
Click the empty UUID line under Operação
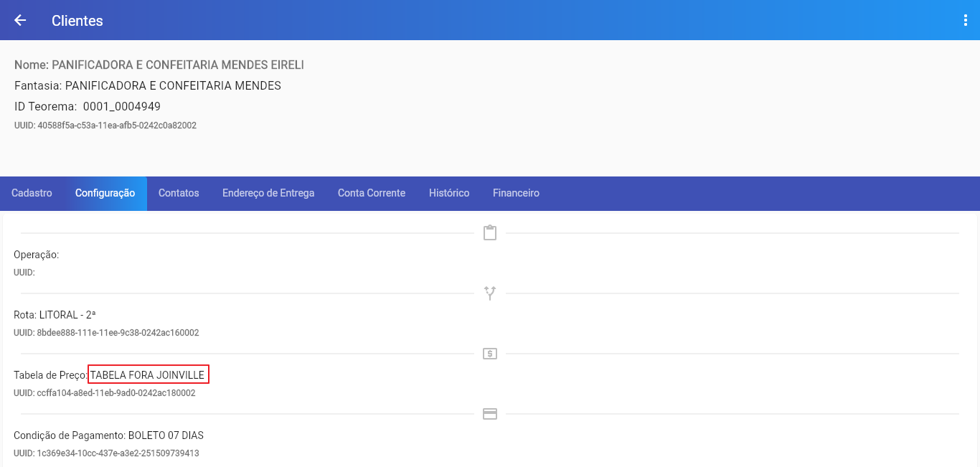click(x=24, y=273)
